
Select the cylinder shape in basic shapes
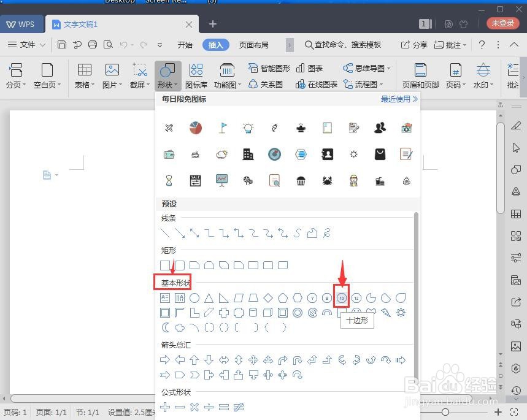(253, 313)
